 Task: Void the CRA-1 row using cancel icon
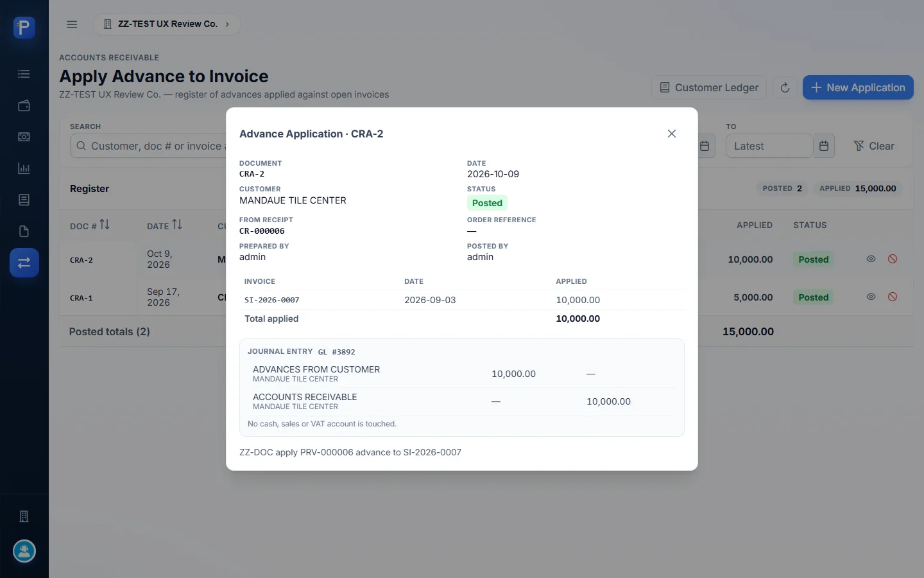coord(893,297)
